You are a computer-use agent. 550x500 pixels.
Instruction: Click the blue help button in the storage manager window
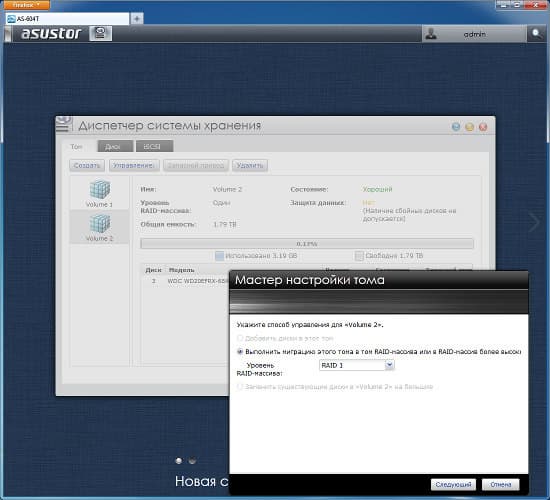click(456, 127)
